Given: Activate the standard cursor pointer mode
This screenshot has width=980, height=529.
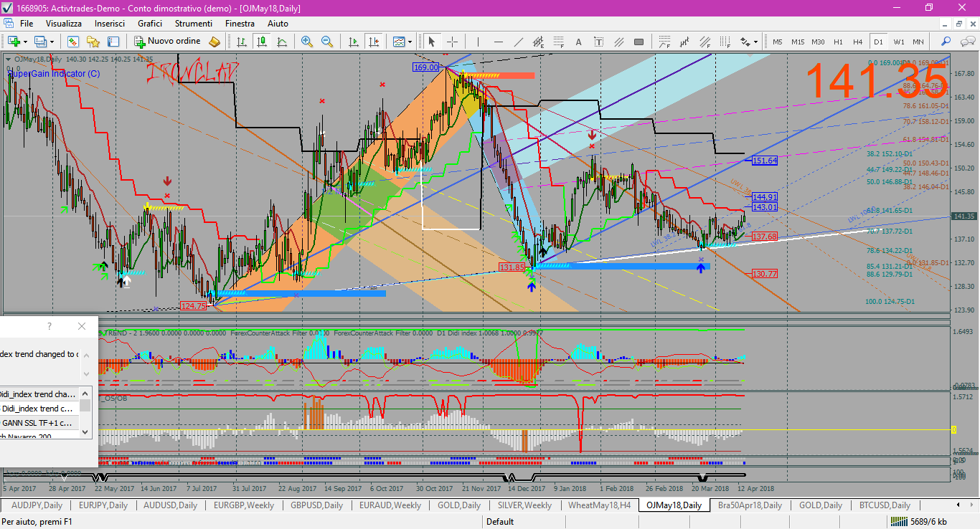Looking at the screenshot, I should click(x=432, y=42).
